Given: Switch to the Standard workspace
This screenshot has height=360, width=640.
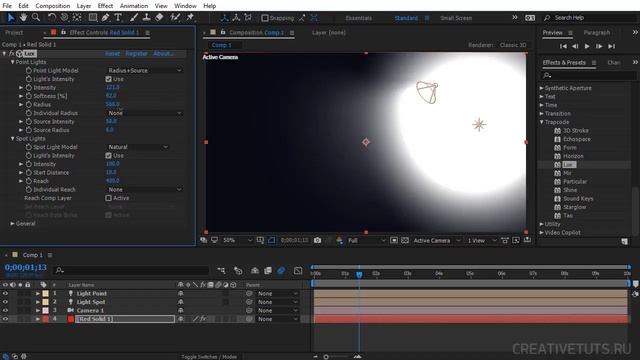Looking at the screenshot, I should point(406,18).
